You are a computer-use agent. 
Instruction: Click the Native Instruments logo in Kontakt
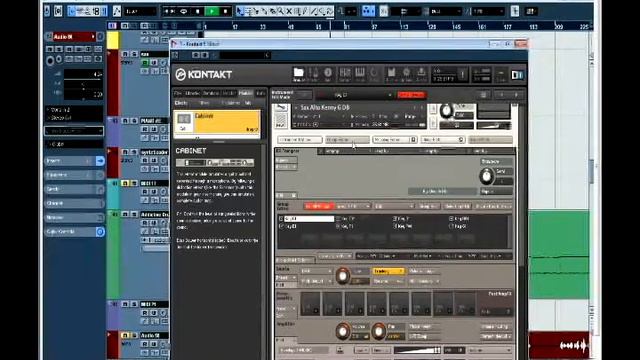[x=517, y=75]
